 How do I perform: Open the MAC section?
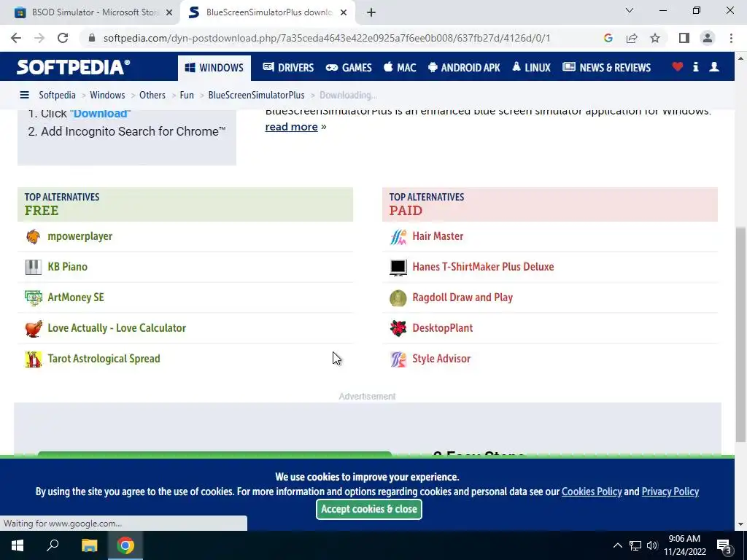(400, 68)
